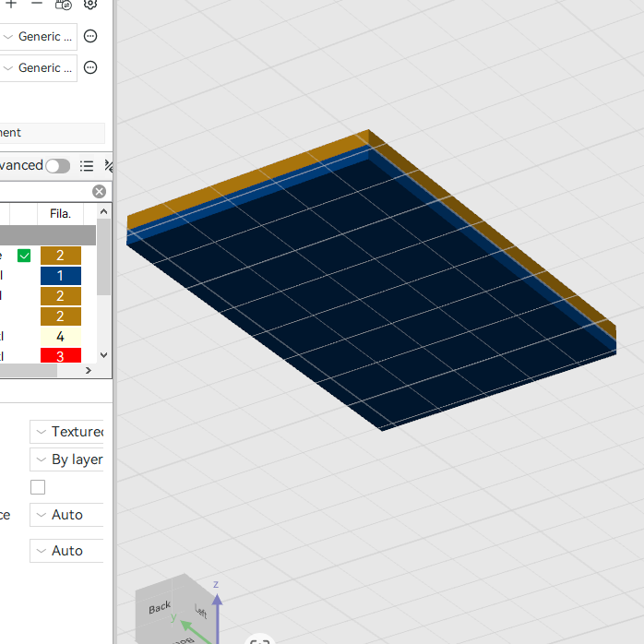Open the first Generic filament preset dropdown
This screenshot has height=644, width=644.
tap(38, 37)
